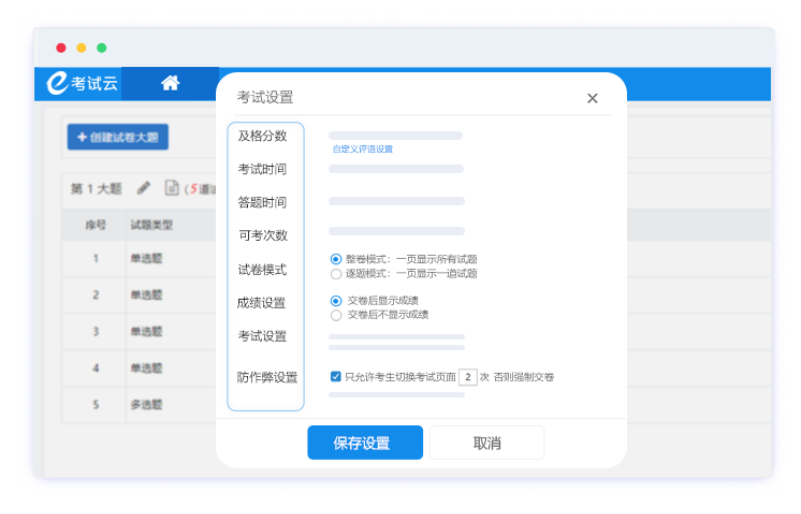This screenshot has width=801, height=514.
Task: Click the 保存设置 button
Action: click(364, 443)
